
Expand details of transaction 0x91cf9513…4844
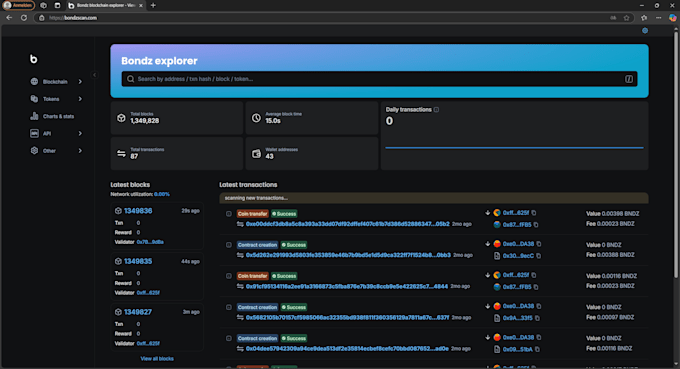(229, 276)
